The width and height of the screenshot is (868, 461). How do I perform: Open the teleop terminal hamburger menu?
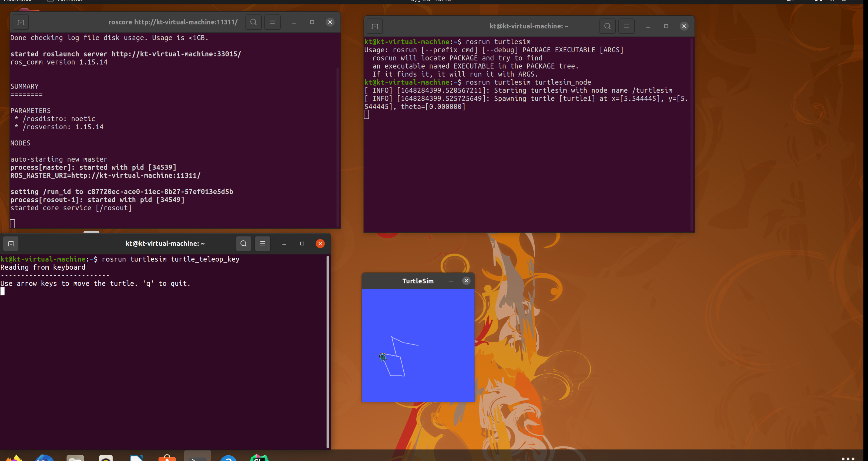(x=263, y=243)
